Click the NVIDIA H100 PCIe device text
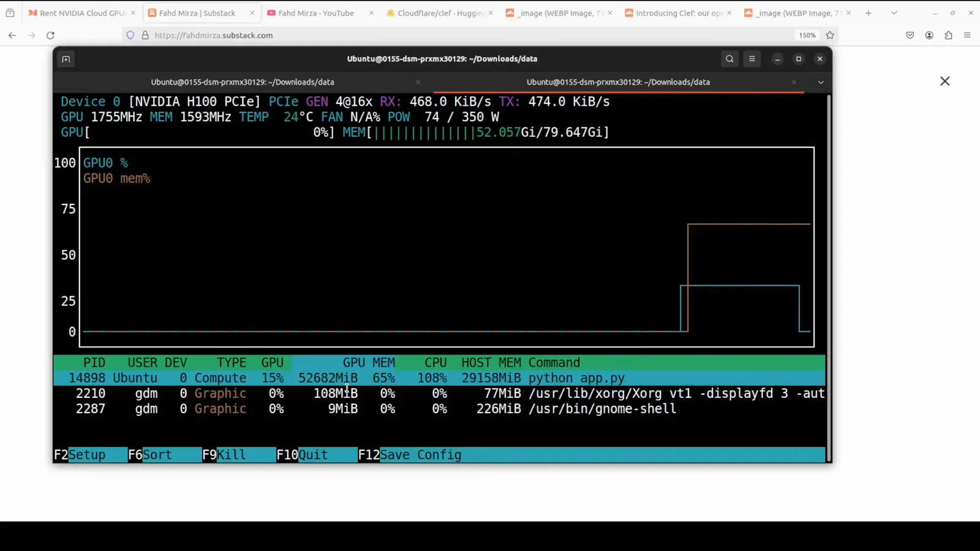 pyautogui.click(x=194, y=102)
